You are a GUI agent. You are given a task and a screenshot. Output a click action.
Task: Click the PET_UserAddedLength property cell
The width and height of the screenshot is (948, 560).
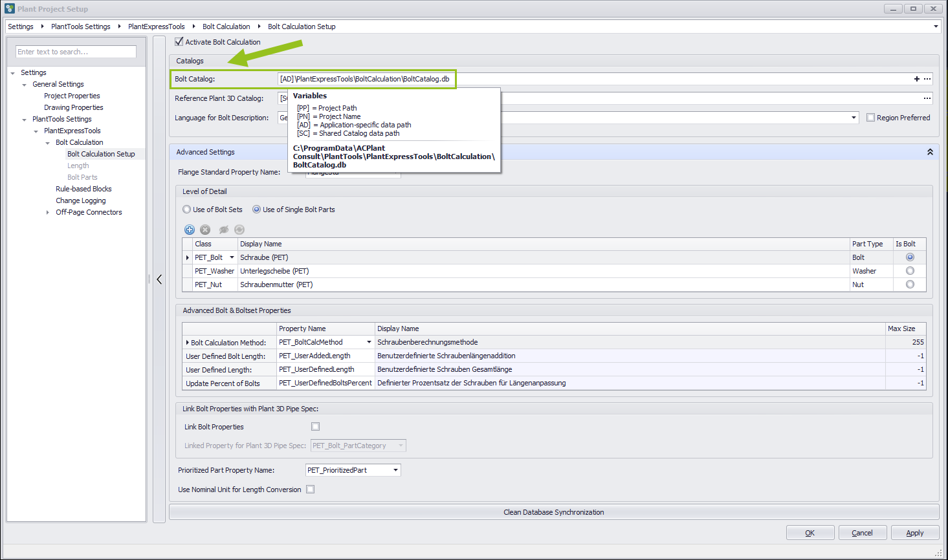(326, 356)
